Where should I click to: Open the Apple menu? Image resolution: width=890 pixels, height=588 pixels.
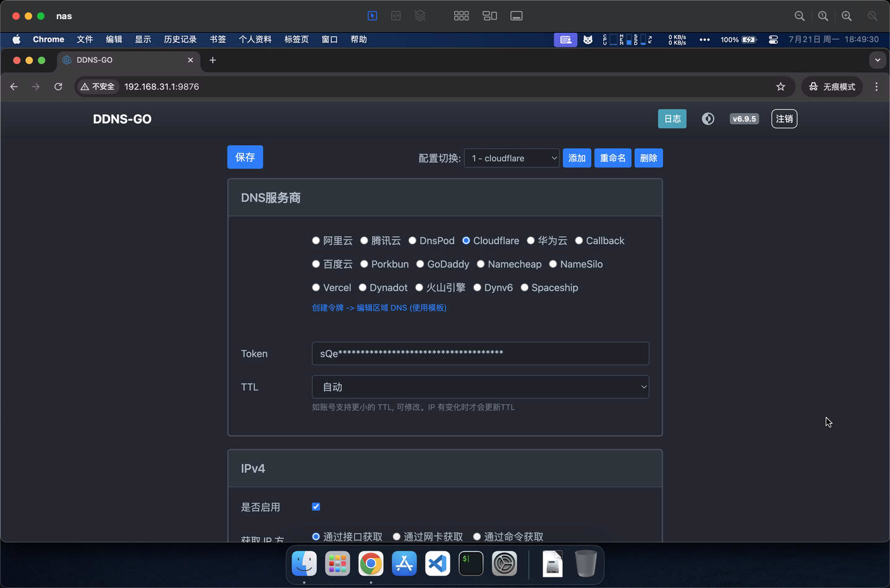[x=17, y=40]
